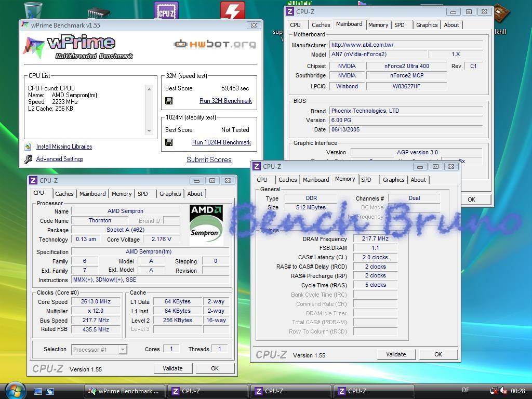Click Show Desktop quick launch icon
Image resolution: width=532 pixels, height=399 pixels.
pos(37,391)
